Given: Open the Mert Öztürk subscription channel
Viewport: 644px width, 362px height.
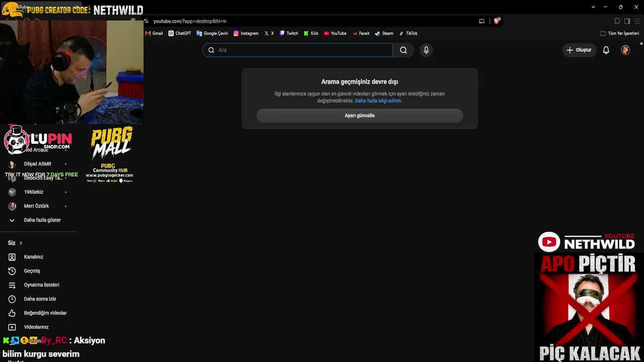Looking at the screenshot, I should (x=39, y=206).
